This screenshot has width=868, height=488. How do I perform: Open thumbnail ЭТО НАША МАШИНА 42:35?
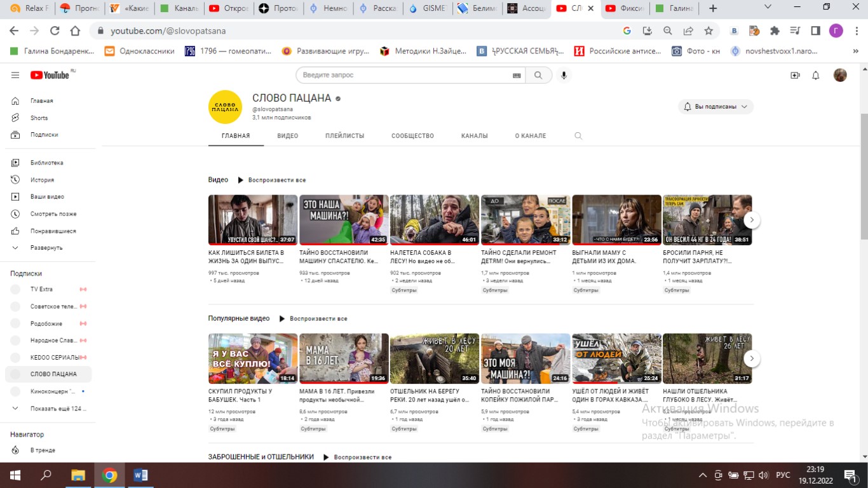pyautogui.click(x=344, y=220)
